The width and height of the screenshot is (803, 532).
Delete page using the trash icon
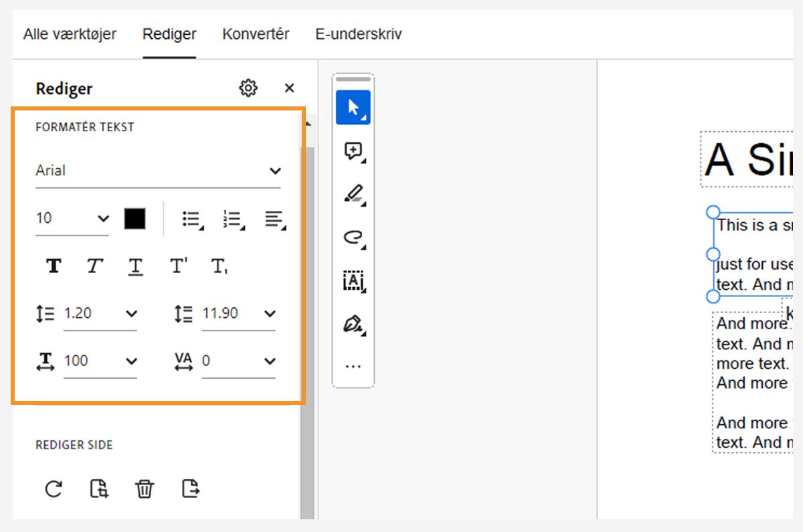(x=145, y=489)
